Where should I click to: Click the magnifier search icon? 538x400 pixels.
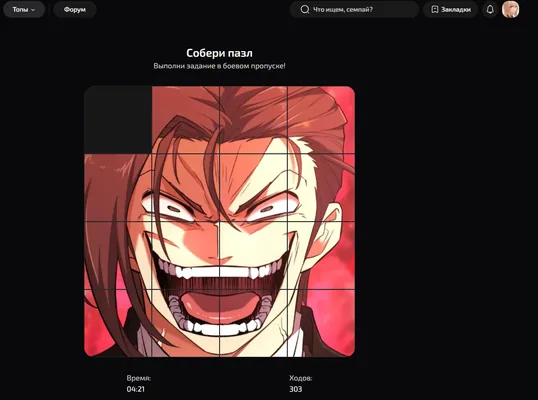point(305,10)
